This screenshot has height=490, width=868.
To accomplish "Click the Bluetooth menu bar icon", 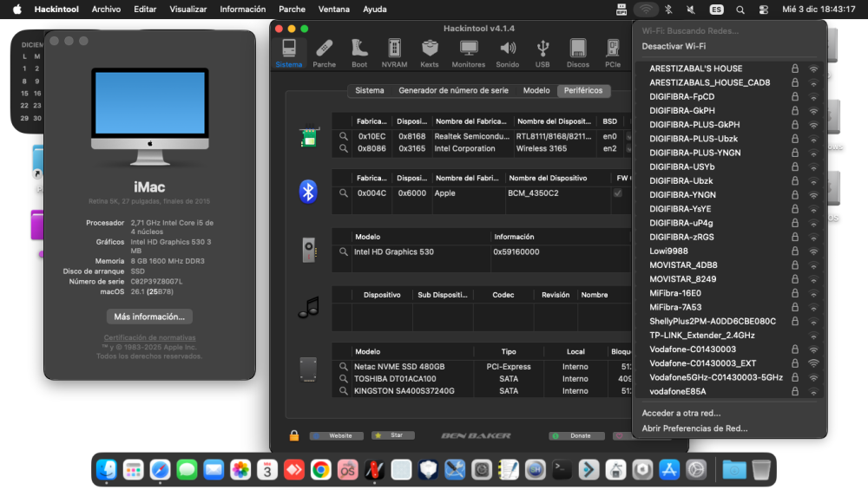I will tap(668, 10).
